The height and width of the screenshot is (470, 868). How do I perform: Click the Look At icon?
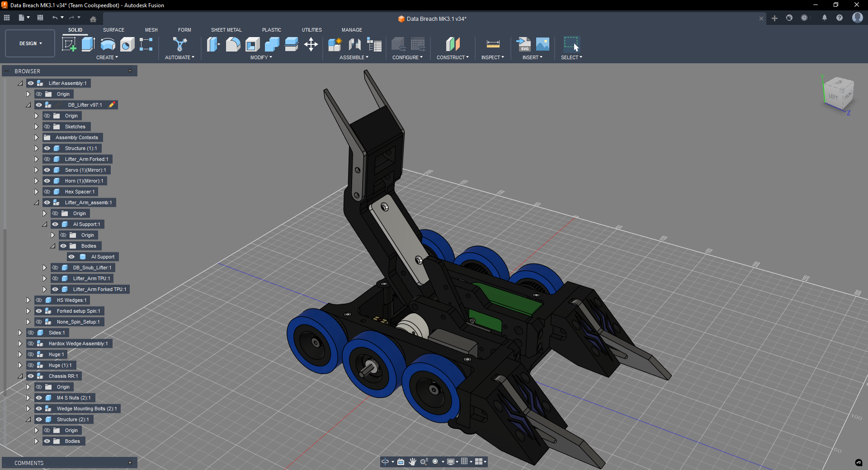(401, 461)
